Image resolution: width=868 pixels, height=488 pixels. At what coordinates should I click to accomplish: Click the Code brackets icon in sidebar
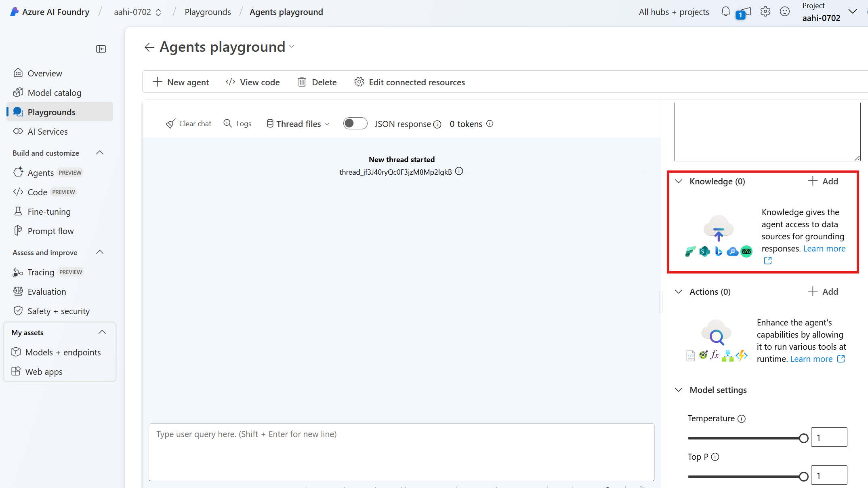(18, 192)
